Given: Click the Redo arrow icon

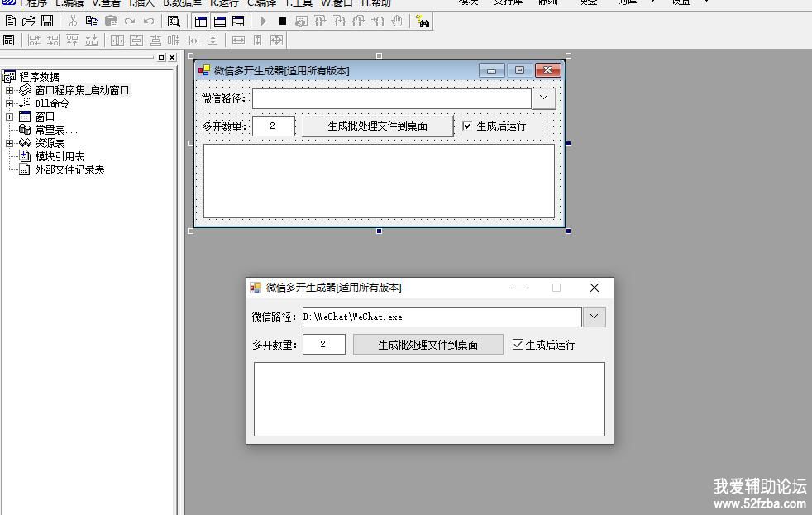Looking at the screenshot, I should (130, 21).
